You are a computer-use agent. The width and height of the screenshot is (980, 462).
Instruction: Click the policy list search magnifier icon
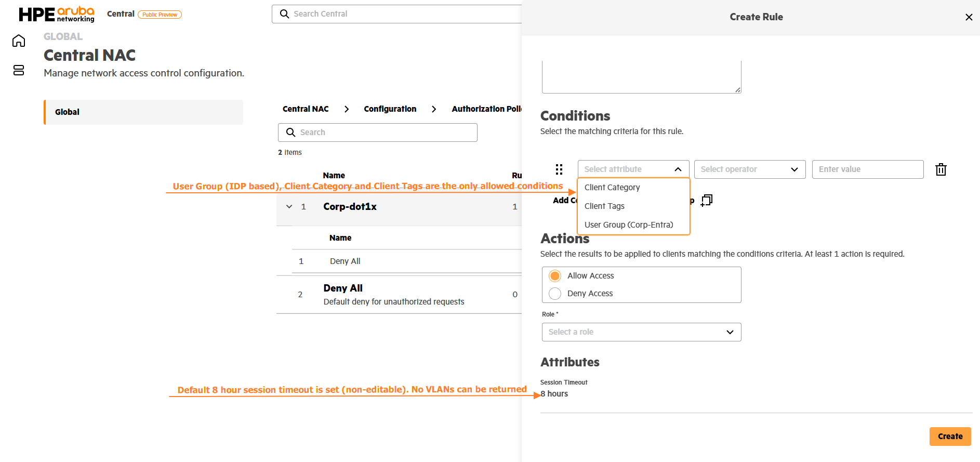point(291,133)
